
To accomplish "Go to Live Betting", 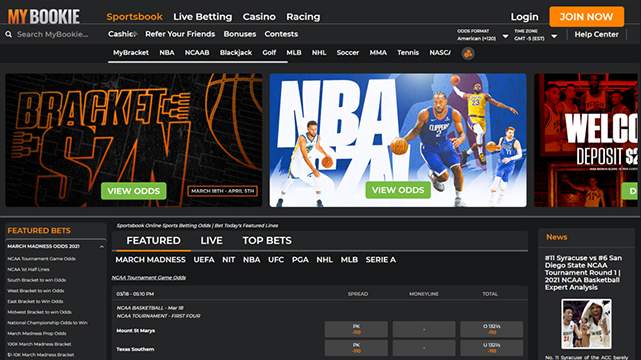I will (x=202, y=17).
